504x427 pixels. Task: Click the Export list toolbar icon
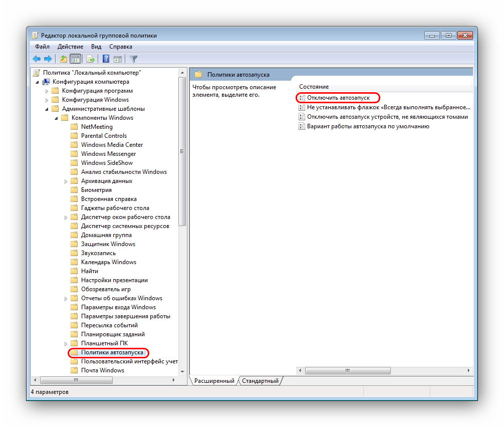tap(91, 59)
